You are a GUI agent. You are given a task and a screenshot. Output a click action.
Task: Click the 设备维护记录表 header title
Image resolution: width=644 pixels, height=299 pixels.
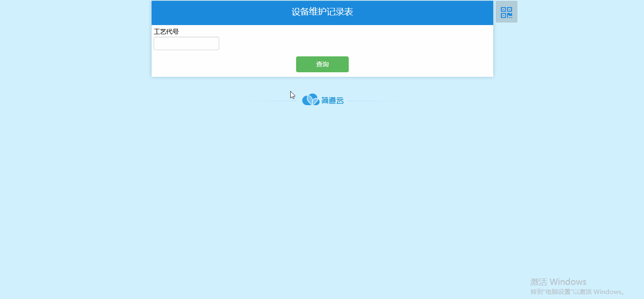coord(322,12)
